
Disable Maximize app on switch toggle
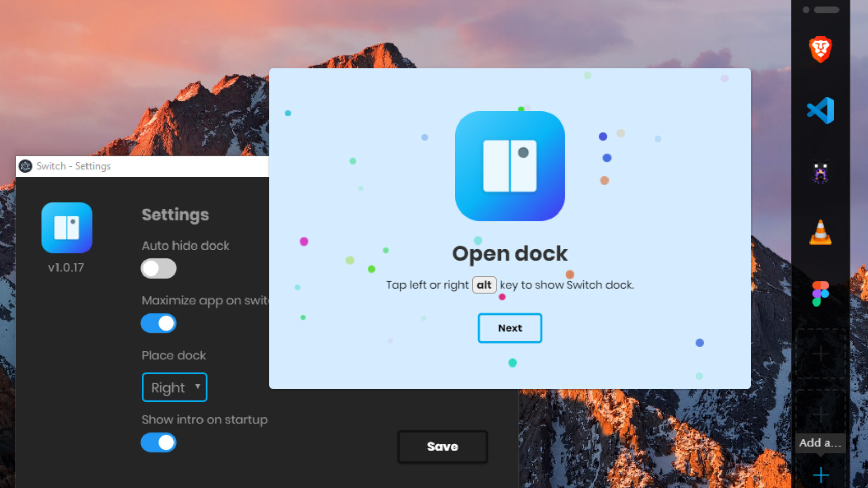click(159, 323)
